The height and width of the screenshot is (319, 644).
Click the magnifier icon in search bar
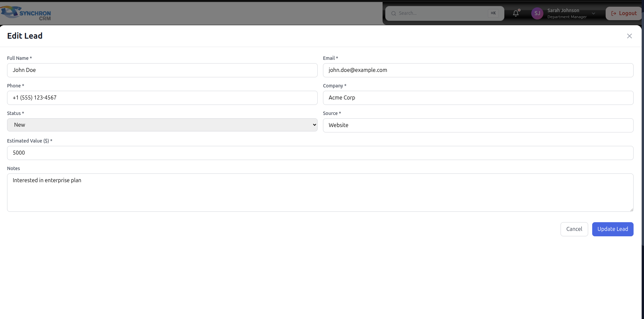coord(393,13)
